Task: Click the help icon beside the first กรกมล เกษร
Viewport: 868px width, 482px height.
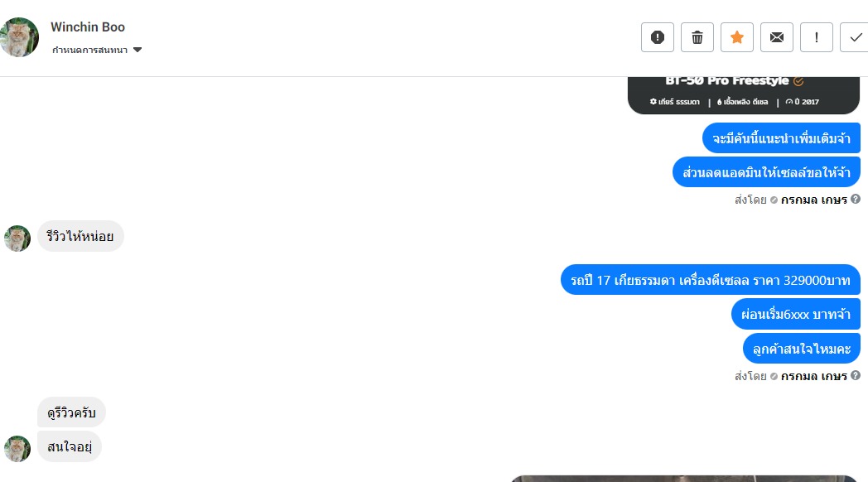Action: pos(856,199)
